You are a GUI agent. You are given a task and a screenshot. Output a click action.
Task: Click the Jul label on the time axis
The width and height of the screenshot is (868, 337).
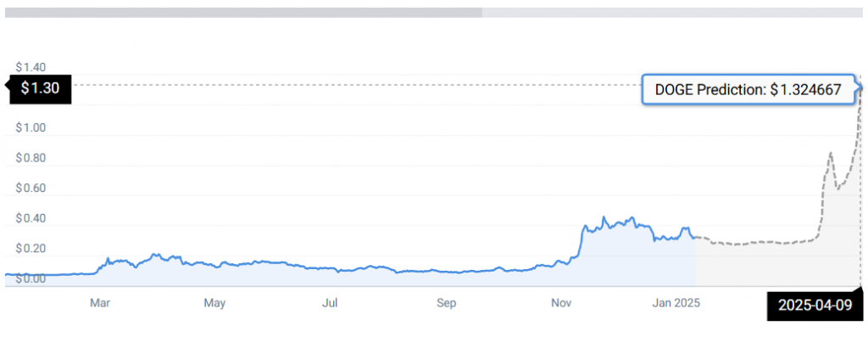tap(330, 303)
